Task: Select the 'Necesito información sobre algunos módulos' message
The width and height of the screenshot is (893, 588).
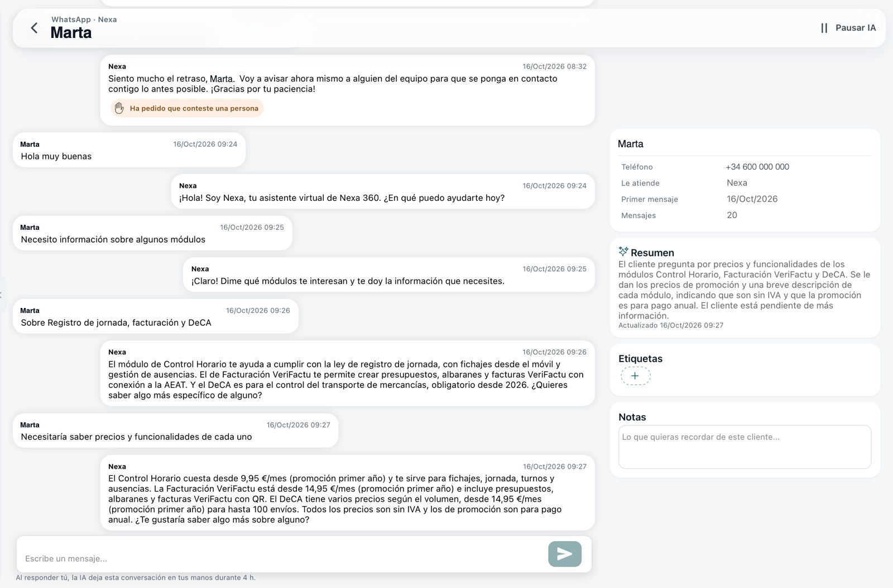Action: (x=152, y=233)
